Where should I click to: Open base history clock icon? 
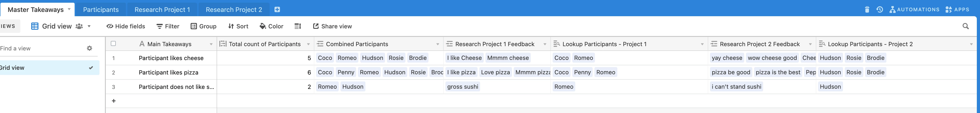coord(880,9)
